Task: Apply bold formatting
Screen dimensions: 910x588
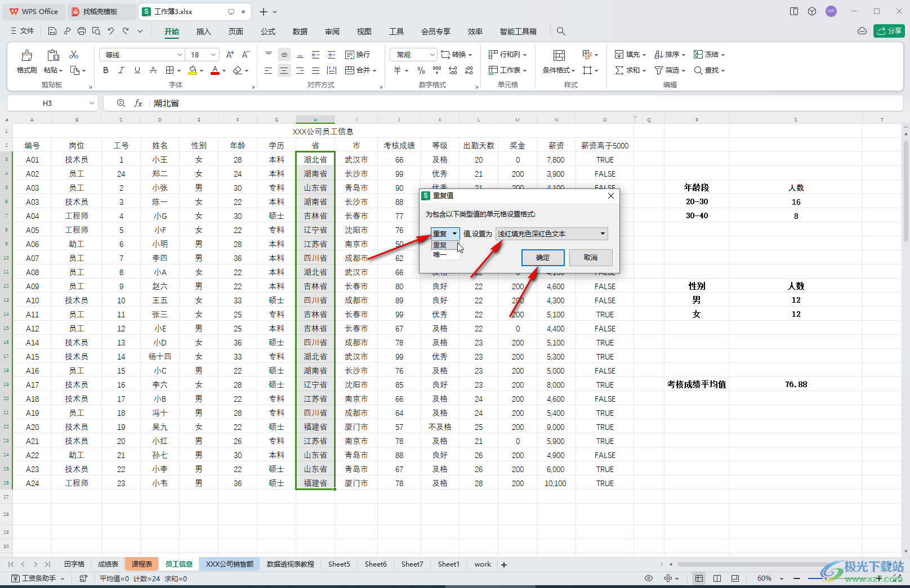Action: [x=105, y=70]
